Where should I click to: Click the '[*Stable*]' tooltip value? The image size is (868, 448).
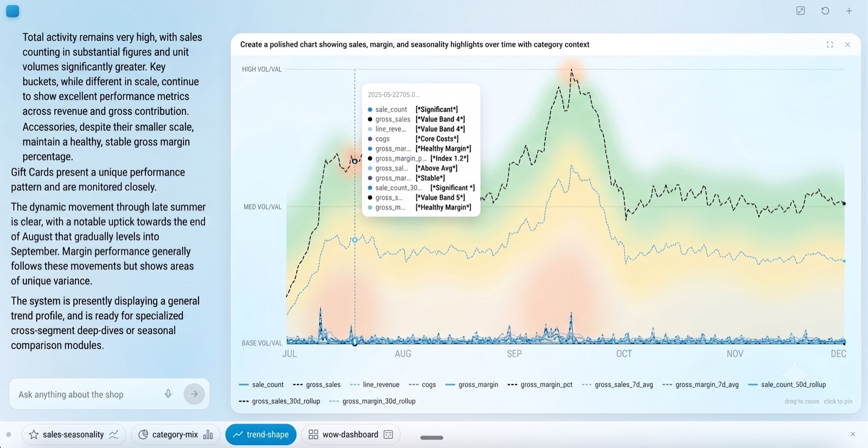coord(430,178)
